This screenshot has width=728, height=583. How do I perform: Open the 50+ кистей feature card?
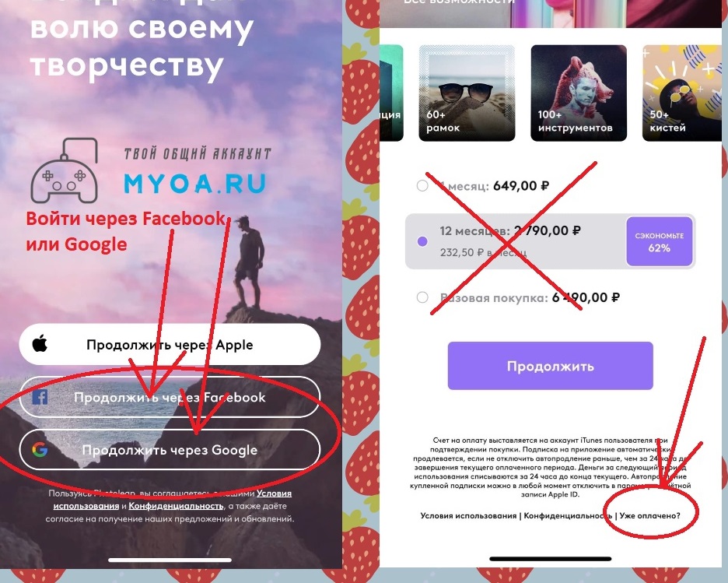tap(683, 93)
